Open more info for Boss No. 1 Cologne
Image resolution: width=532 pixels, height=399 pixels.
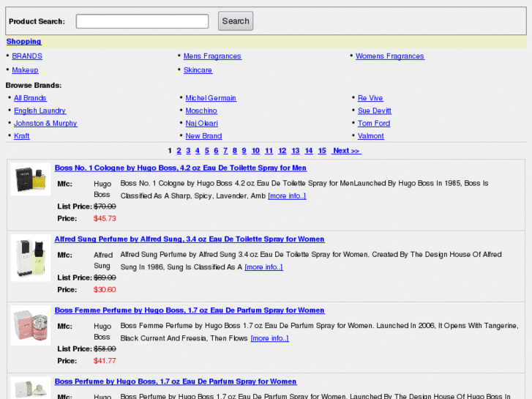287,196
